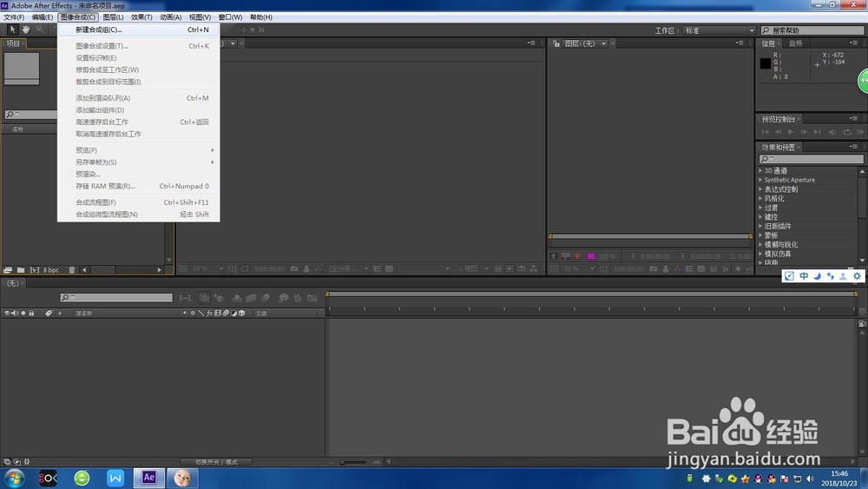Step to previous frame in preview panel
The width and height of the screenshot is (868, 489).
tap(778, 132)
